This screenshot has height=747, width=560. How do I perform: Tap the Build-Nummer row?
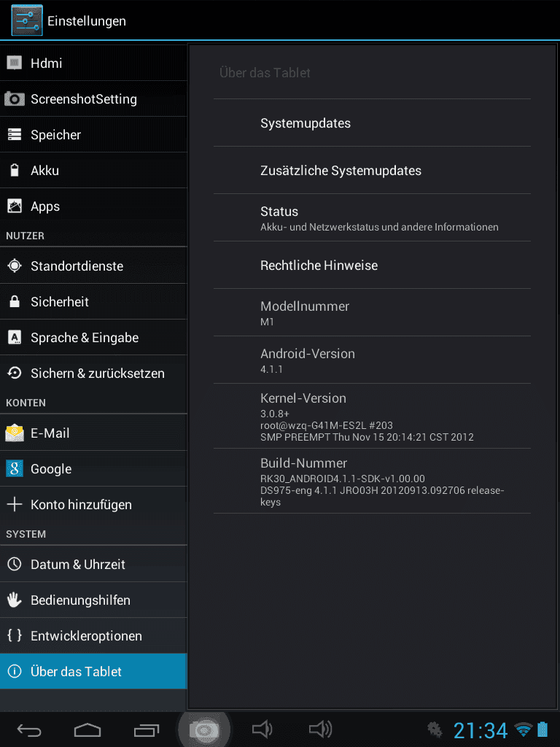pos(372,481)
